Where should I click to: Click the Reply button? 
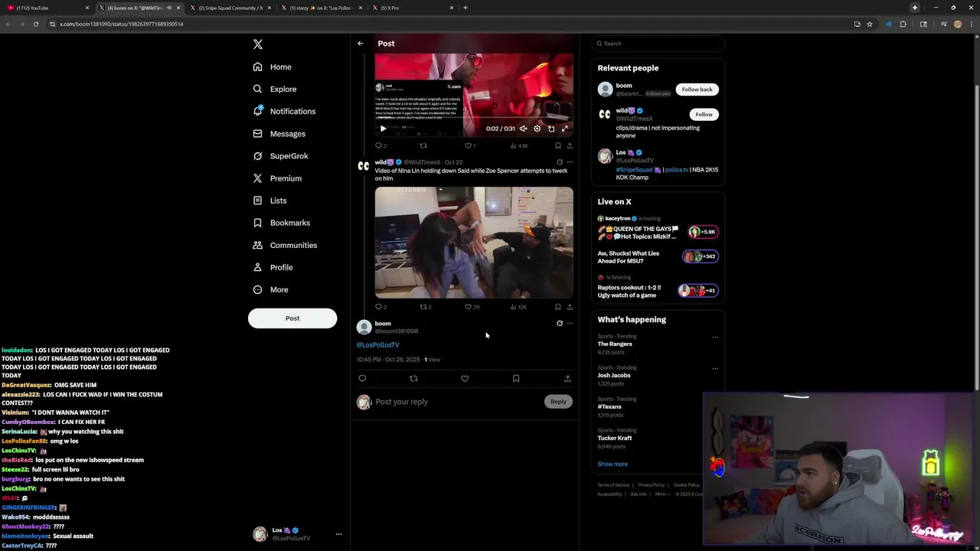pos(558,402)
